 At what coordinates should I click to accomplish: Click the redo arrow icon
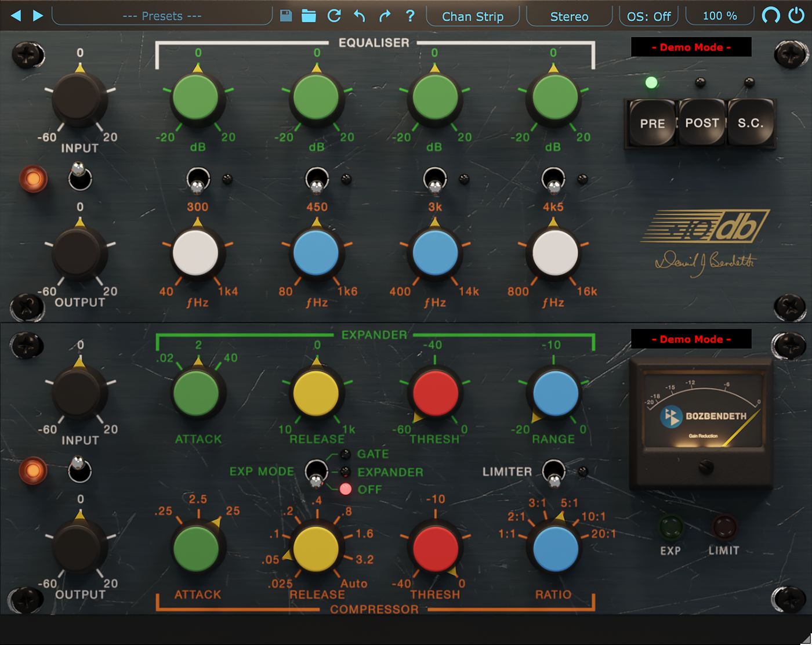[385, 16]
